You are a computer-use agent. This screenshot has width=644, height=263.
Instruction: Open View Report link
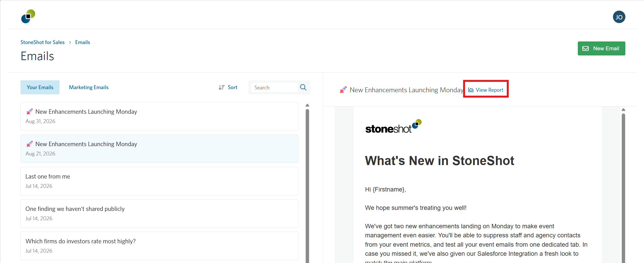click(486, 90)
